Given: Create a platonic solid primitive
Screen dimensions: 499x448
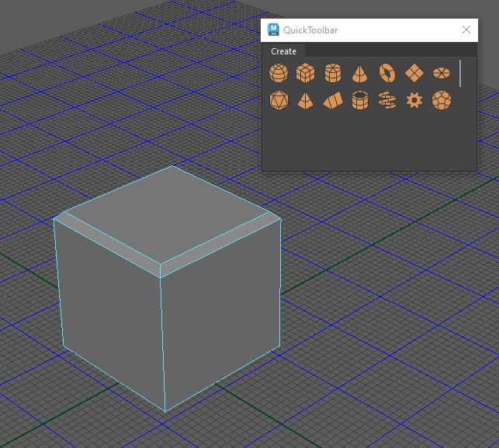Looking at the screenshot, I should coord(279,100).
